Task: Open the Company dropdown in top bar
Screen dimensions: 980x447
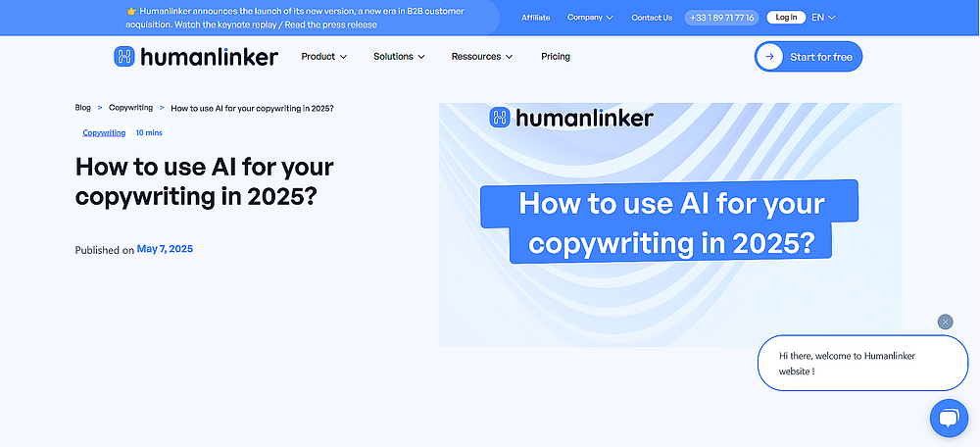Action: (x=590, y=18)
